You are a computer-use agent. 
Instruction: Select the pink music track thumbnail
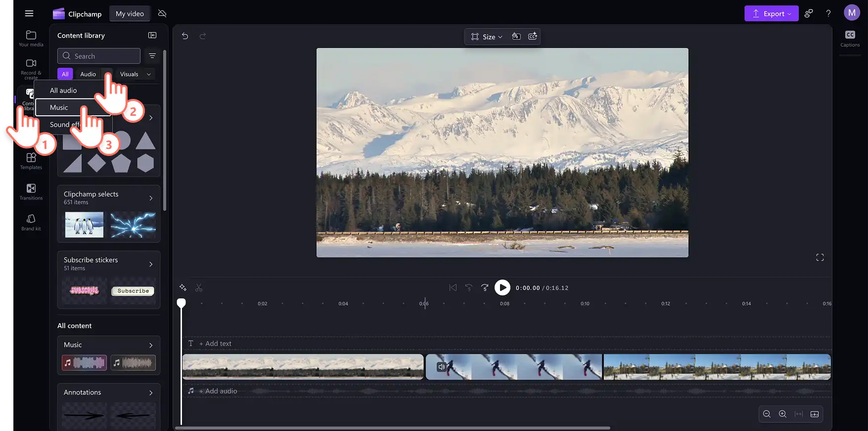84,363
